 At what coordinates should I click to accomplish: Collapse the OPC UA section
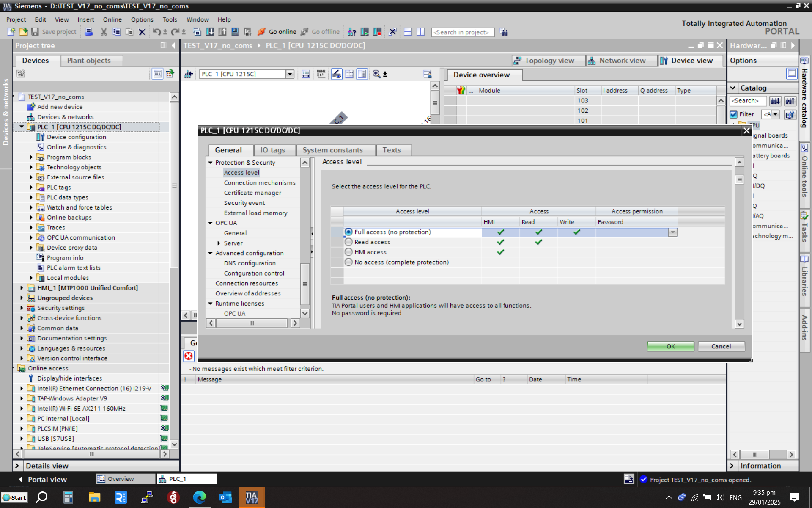(210, 223)
